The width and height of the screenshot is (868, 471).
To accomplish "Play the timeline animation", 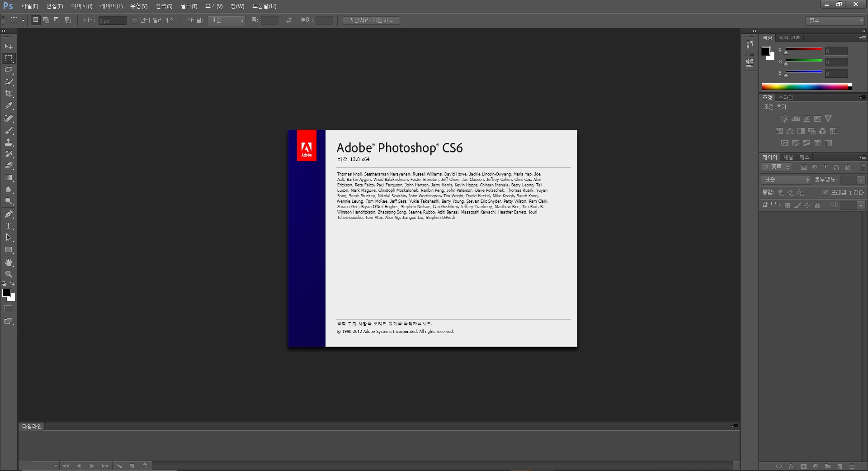I will click(x=92, y=466).
